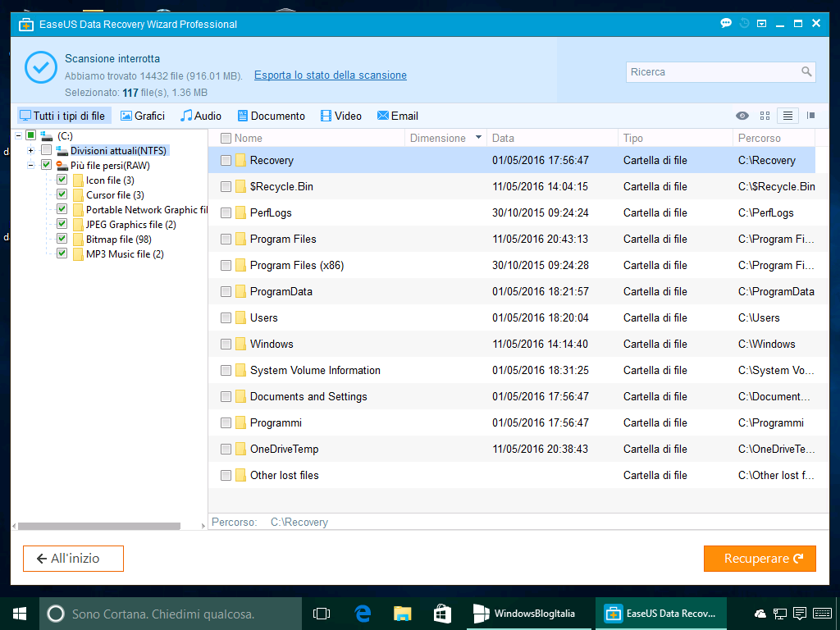Expand the Divisioni attuali(NTFS) node
840x630 pixels.
coord(30,151)
